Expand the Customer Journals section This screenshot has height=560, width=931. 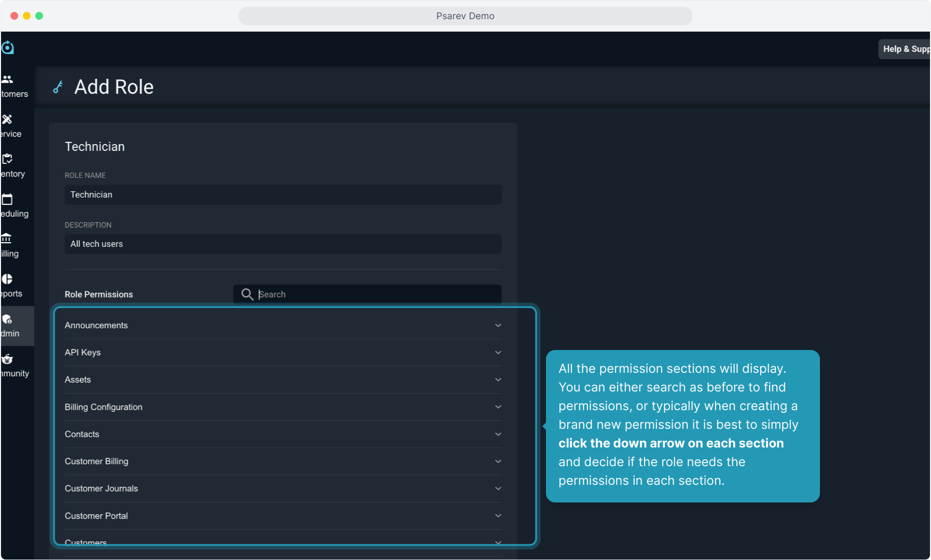tap(498, 489)
